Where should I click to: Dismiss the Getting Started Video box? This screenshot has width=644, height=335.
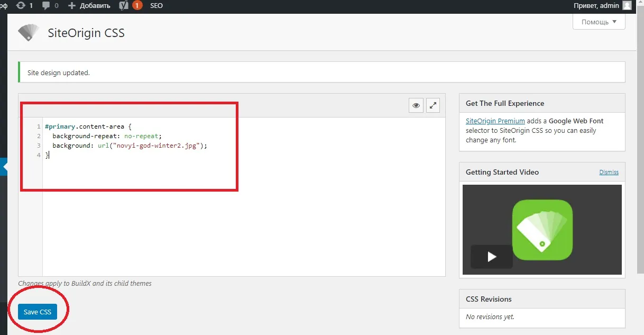pyautogui.click(x=609, y=172)
